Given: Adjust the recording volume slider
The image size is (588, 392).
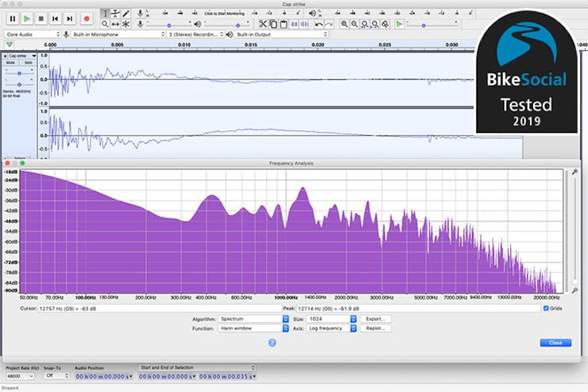Looking at the screenshot, I should click(x=169, y=24).
